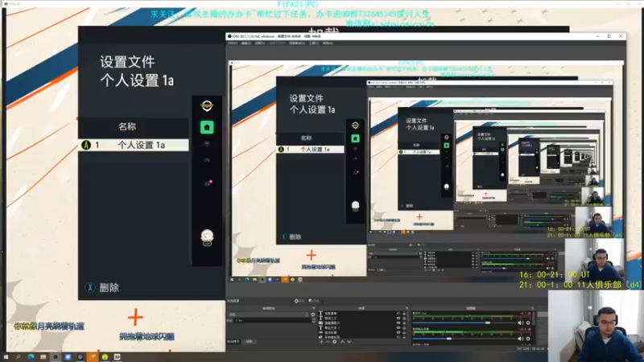This screenshot has height=362, width=644.
Task: Open the Edit menu in OBS
Action: coord(246,43)
